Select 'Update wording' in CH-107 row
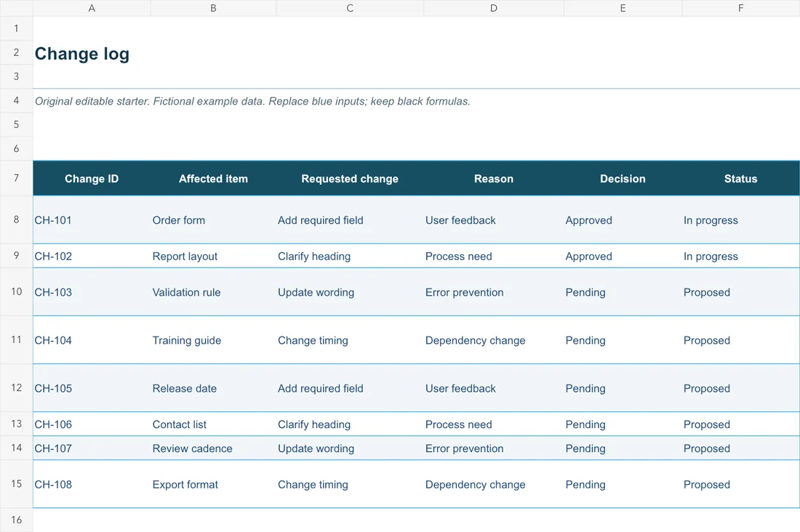This screenshot has width=800, height=532. 350,448
